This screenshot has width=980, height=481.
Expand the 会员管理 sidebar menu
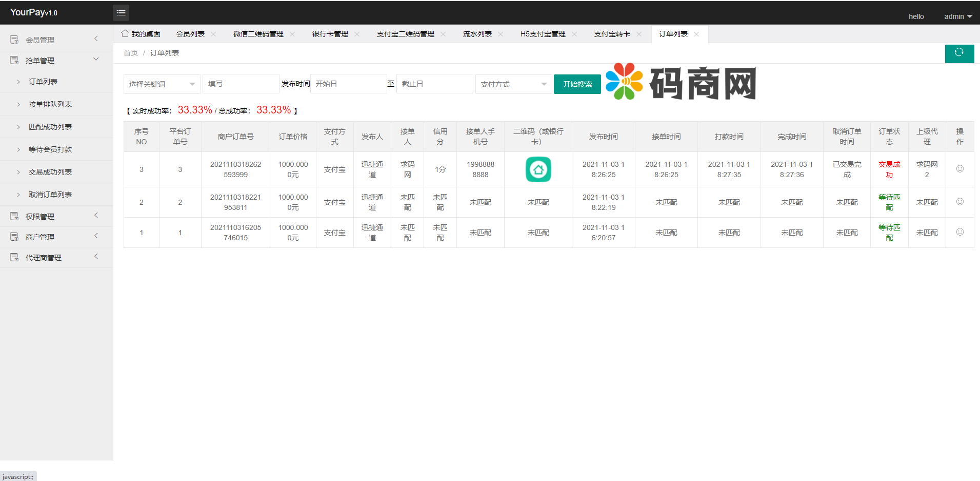point(55,40)
